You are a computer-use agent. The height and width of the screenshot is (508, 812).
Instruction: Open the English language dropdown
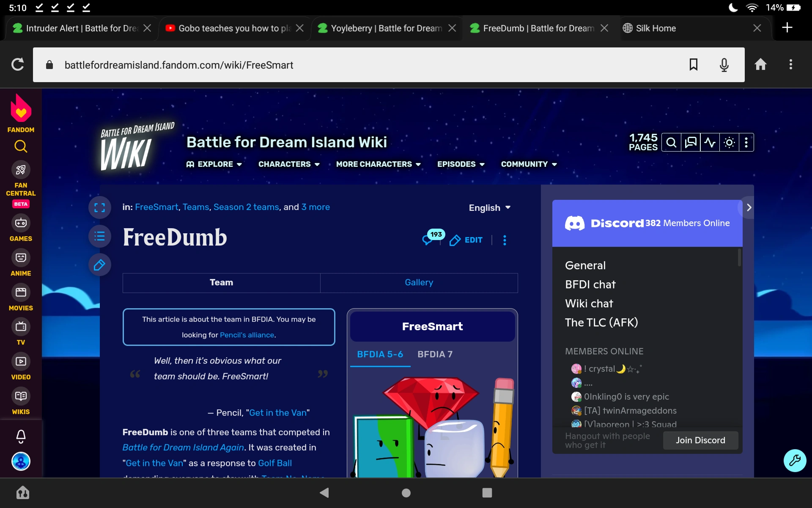[489, 207]
